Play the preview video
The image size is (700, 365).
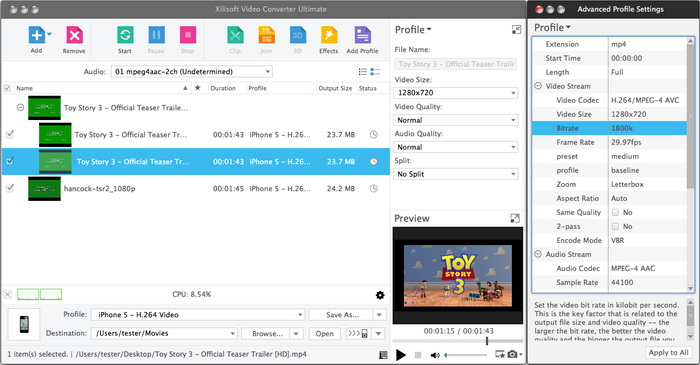[x=401, y=355]
